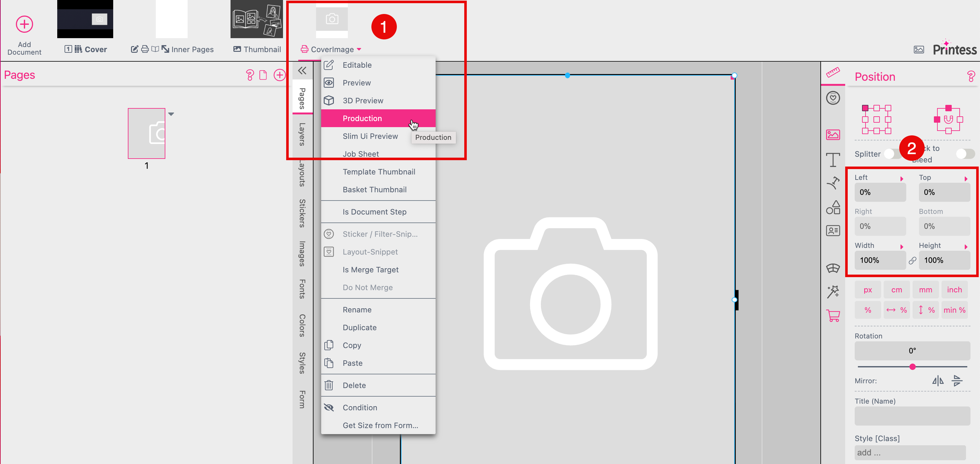Choose Job Sheet menu item
Image resolution: width=980 pixels, height=464 pixels.
point(378,154)
